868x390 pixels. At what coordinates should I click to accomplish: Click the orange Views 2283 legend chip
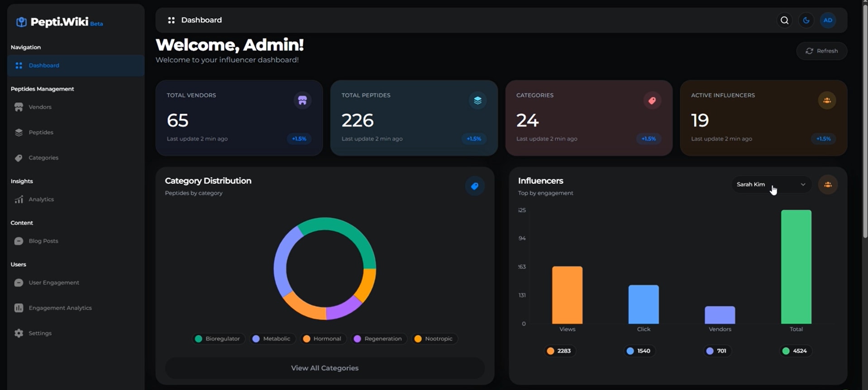(560, 351)
